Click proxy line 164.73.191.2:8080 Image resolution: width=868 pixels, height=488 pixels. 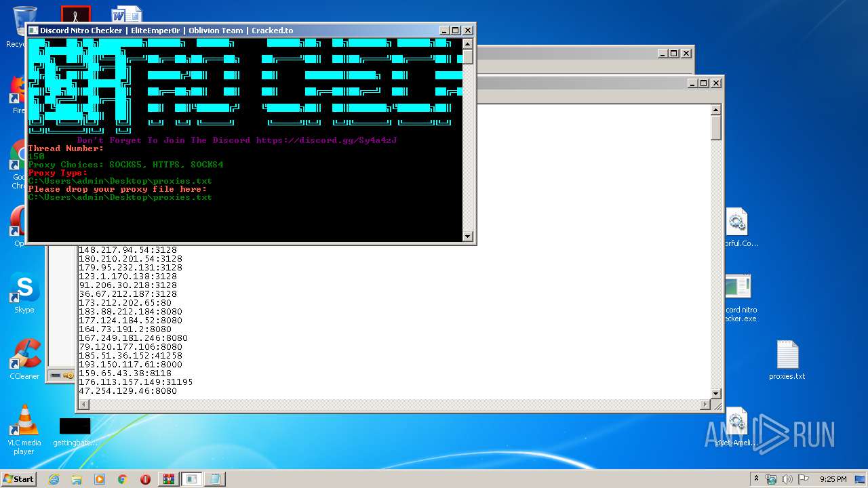(x=125, y=329)
